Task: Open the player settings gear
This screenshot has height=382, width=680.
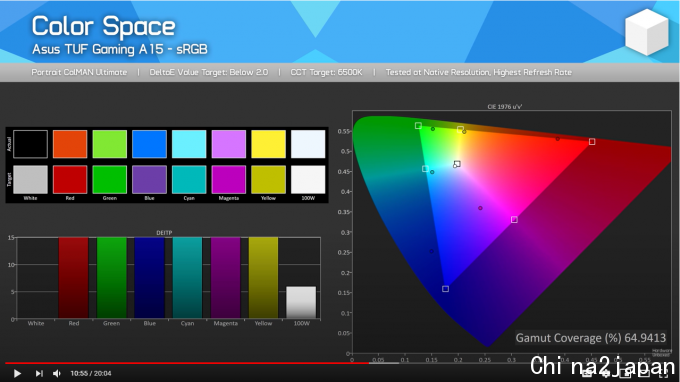Action: (x=606, y=373)
